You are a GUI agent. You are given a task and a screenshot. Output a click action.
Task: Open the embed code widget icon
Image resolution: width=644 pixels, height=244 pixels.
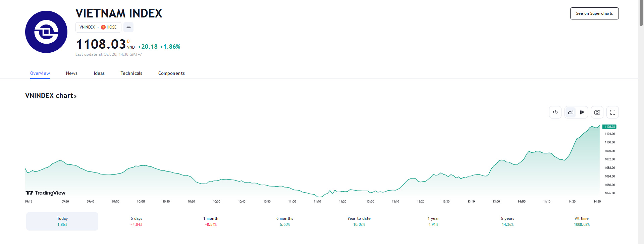coord(555,112)
